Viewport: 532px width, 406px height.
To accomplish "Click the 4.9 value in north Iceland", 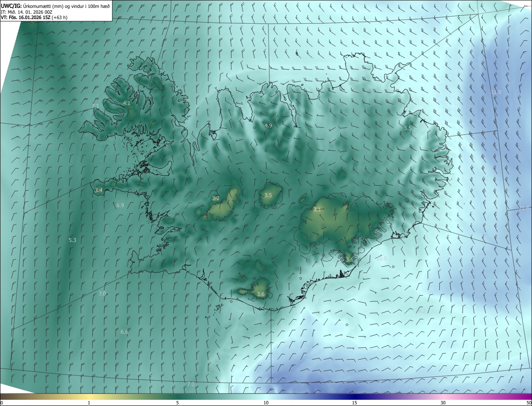I will tap(268, 125).
